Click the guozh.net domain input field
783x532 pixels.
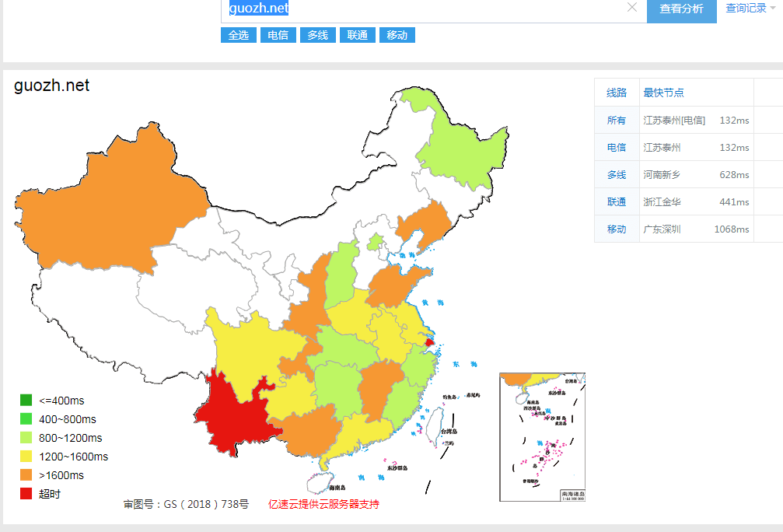click(x=428, y=9)
